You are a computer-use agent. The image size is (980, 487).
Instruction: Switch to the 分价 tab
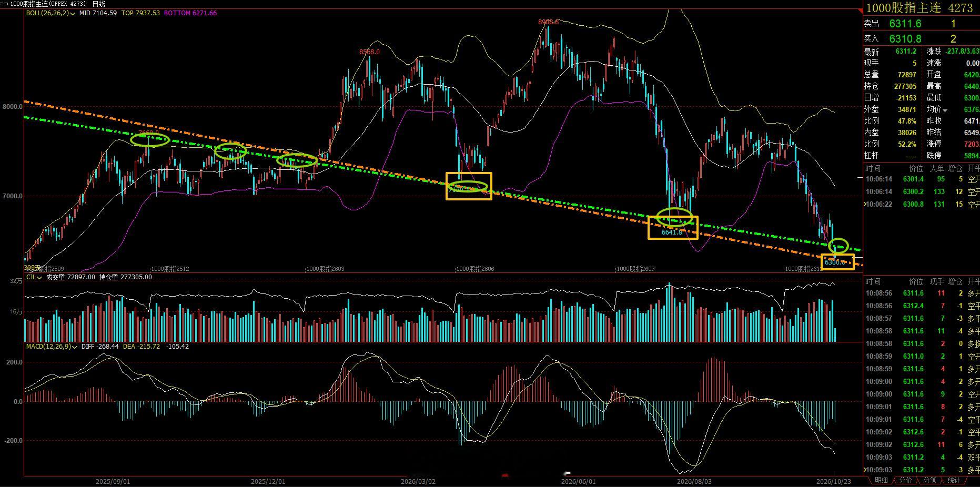905,480
